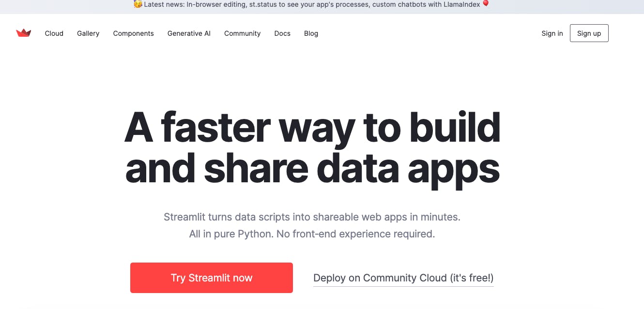Image resolution: width=644 pixels, height=309 pixels.
Task: Click the party face emoji in banner
Action: coord(138,4)
